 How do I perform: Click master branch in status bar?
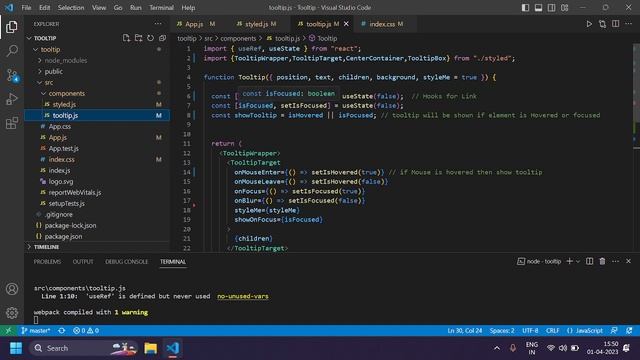click(36, 331)
